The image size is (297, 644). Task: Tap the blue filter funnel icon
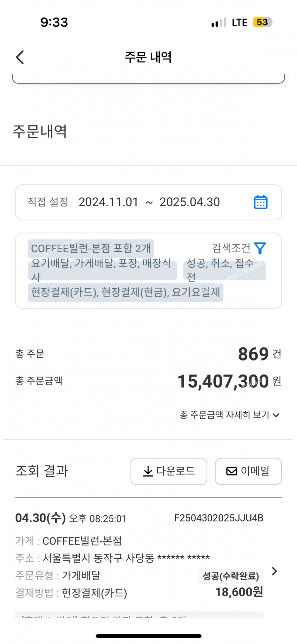pos(260,248)
